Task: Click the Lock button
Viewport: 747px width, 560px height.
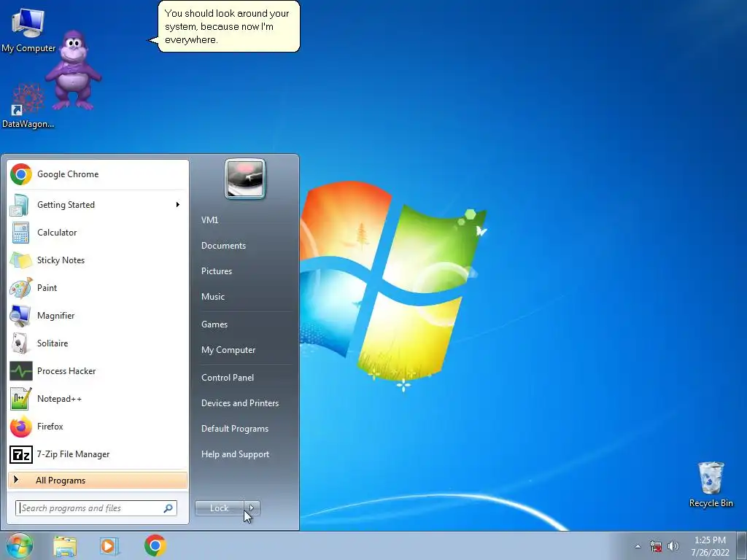Action: [220, 508]
